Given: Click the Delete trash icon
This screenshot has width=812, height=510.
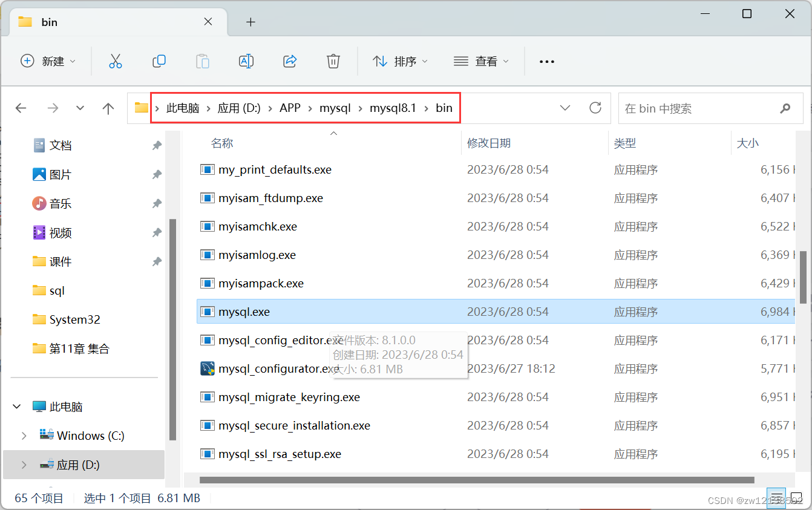Looking at the screenshot, I should (x=333, y=61).
